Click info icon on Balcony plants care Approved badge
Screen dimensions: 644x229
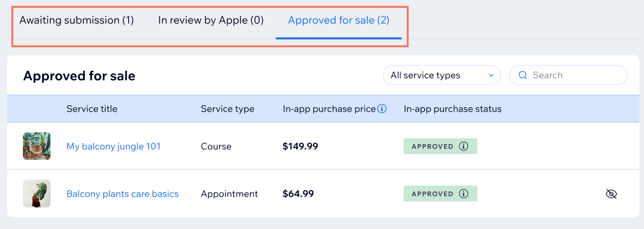click(463, 193)
